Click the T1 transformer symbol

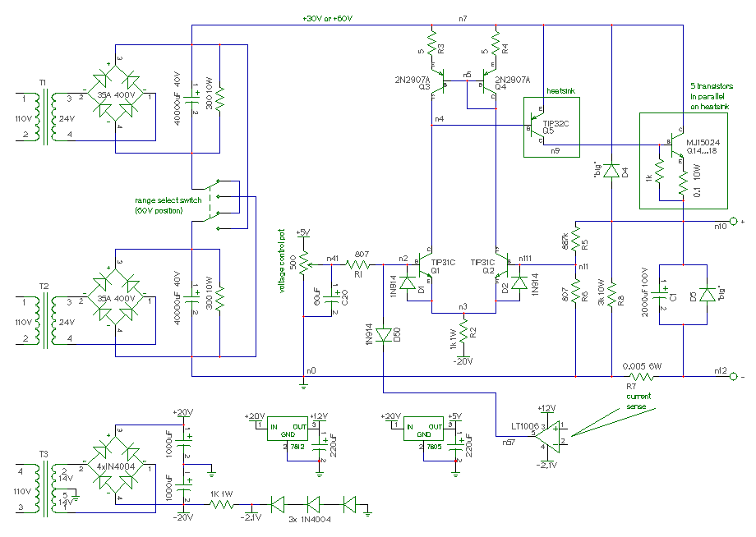pos(45,118)
